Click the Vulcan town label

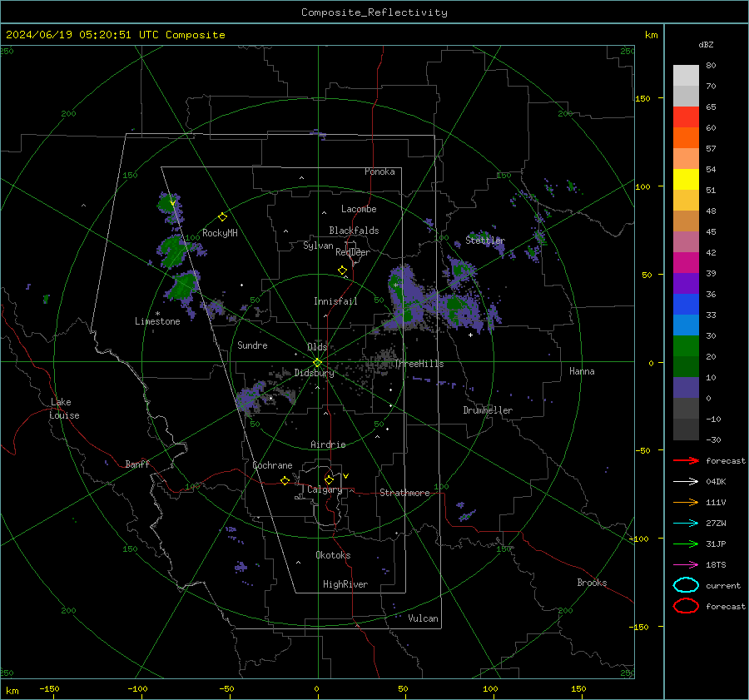point(423,618)
